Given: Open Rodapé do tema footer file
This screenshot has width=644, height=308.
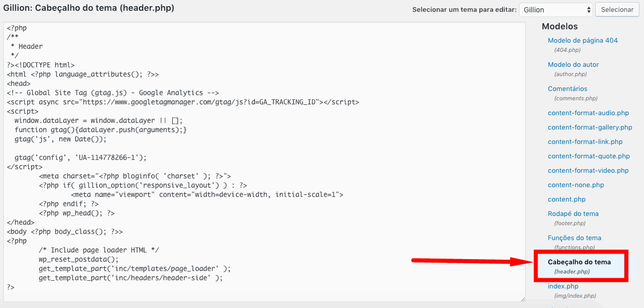Looking at the screenshot, I should click(x=573, y=213).
